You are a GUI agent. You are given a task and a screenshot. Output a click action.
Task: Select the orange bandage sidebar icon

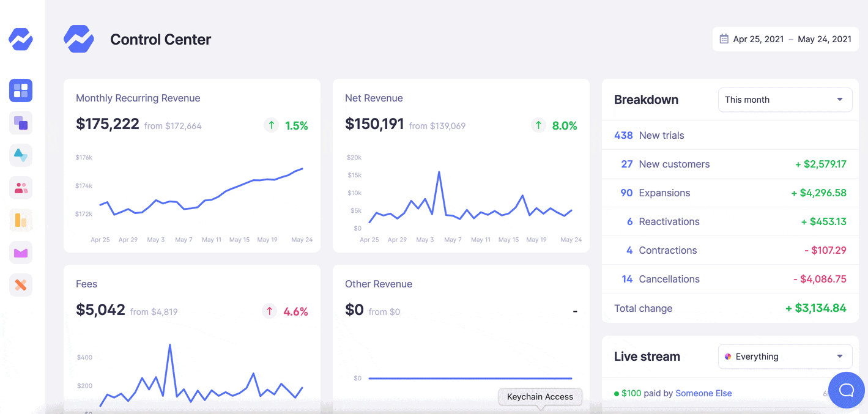(x=21, y=285)
